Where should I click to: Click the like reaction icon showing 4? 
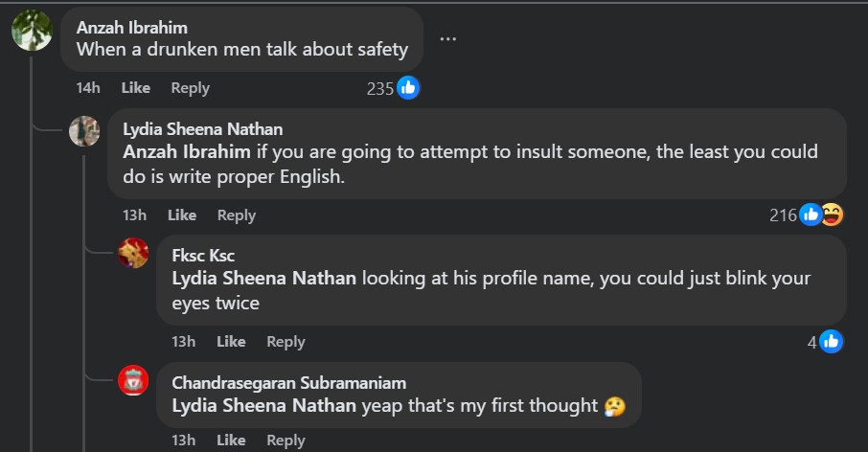(832, 341)
